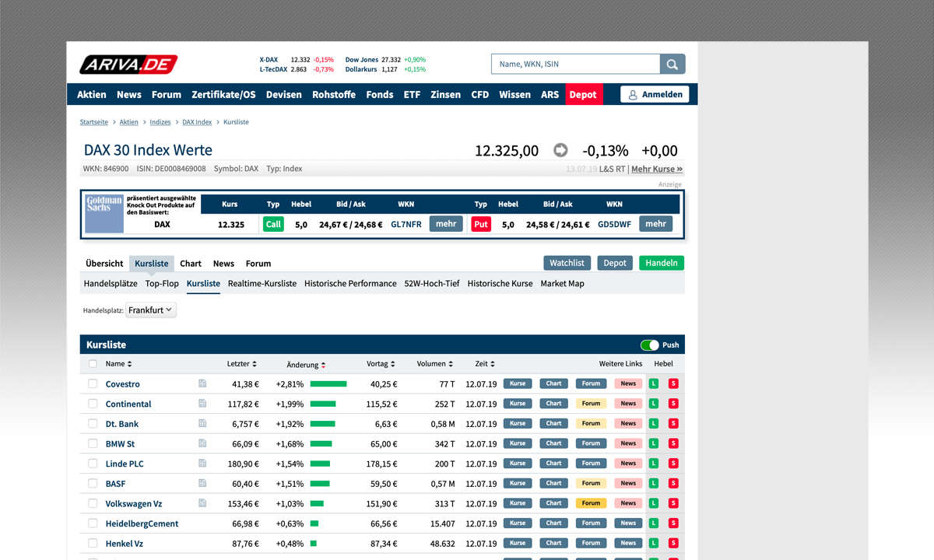
Task: Open the BMW St document icon
Action: coord(202,443)
